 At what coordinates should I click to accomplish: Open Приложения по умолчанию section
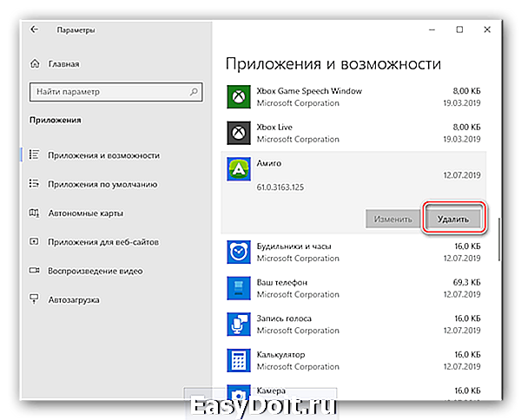point(102,184)
